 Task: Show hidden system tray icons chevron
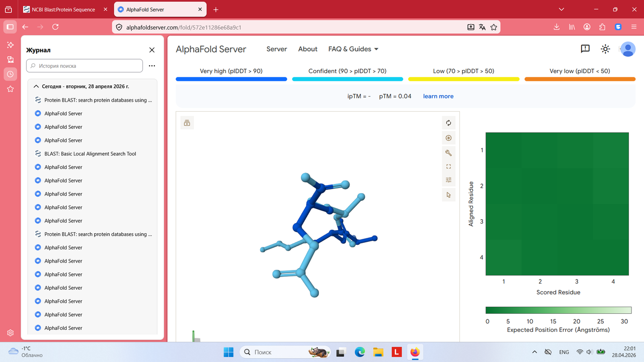[534, 352]
